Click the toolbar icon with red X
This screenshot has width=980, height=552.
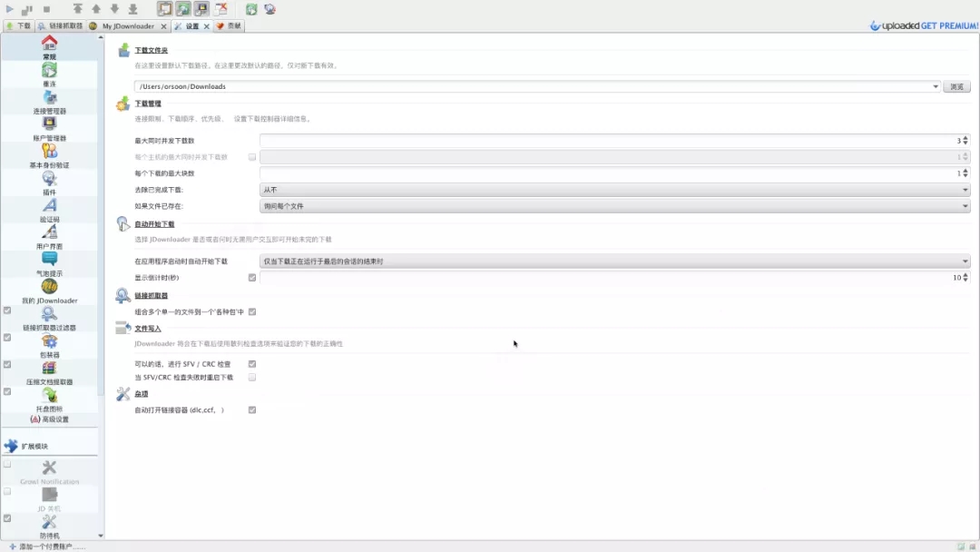[220, 9]
